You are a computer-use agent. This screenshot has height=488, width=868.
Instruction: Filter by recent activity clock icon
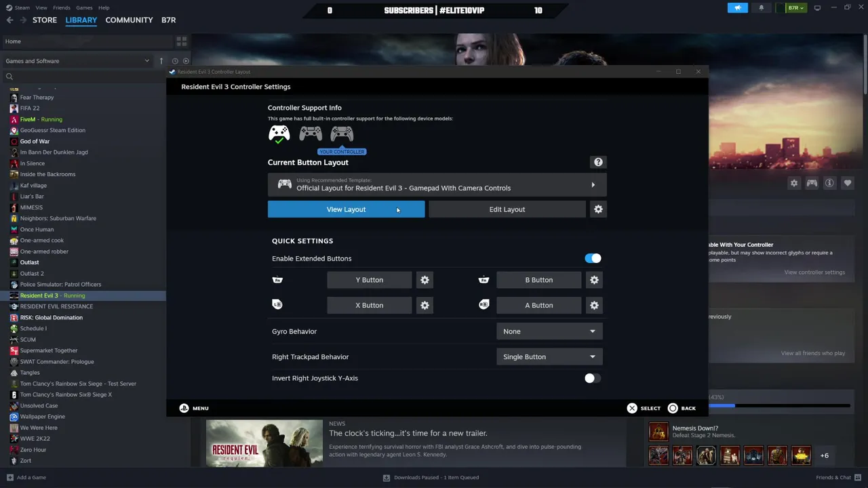tap(175, 61)
